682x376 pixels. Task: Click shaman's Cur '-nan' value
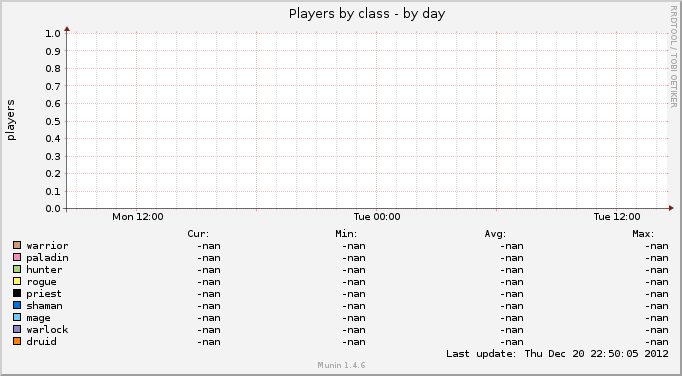(209, 306)
